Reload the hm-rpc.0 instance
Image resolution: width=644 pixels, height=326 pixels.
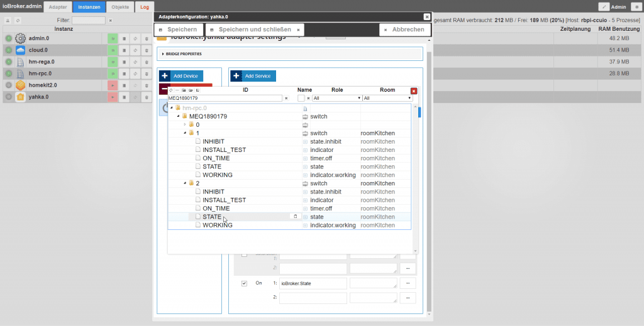click(x=135, y=74)
